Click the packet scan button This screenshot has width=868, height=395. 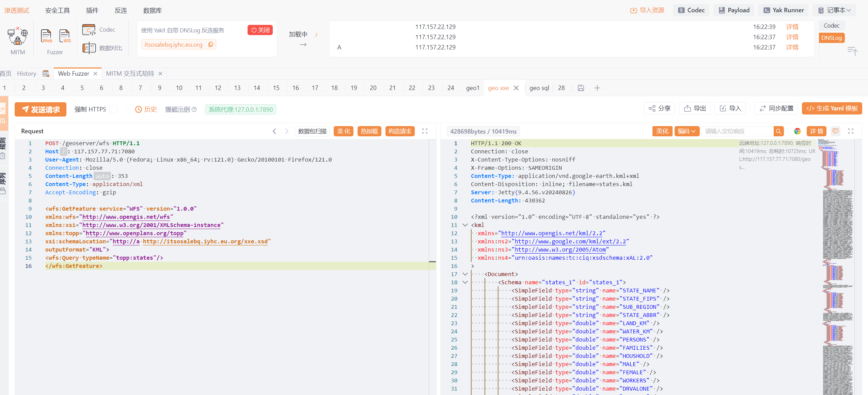click(x=312, y=131)
